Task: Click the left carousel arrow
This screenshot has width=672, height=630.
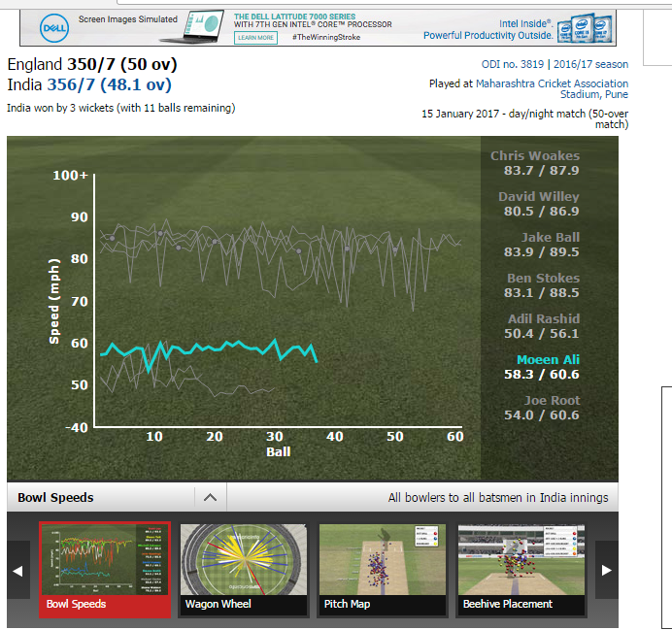Action: coord(18,570)
